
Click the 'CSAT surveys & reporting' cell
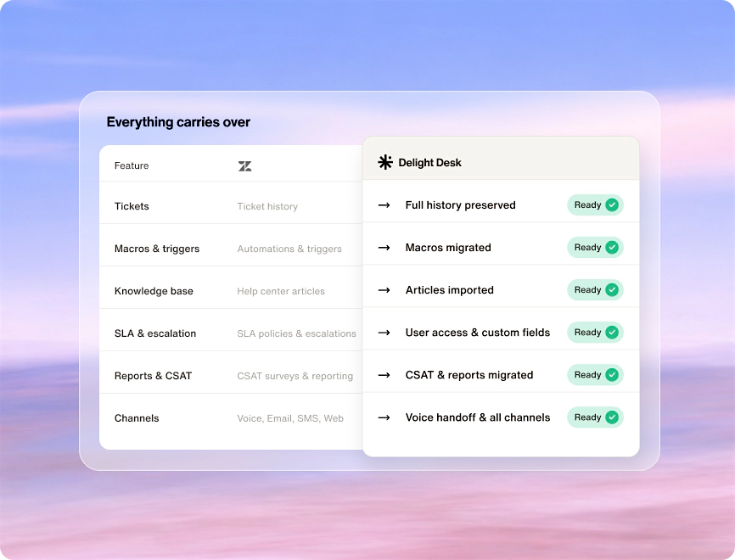[295, 376]
